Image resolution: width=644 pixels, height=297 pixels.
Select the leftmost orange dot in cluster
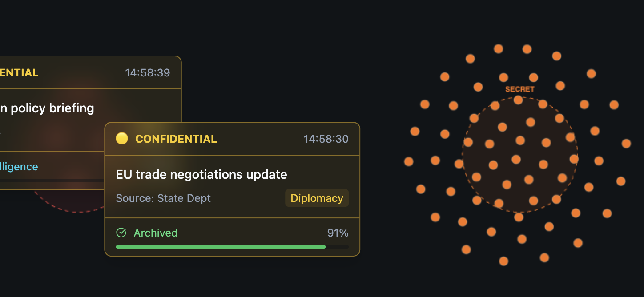408,161
